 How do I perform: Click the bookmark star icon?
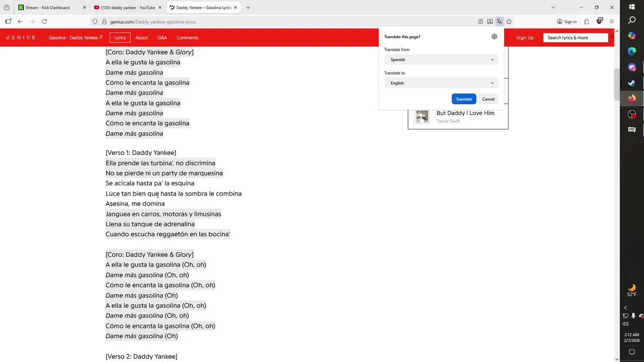(x=509, y=22)
